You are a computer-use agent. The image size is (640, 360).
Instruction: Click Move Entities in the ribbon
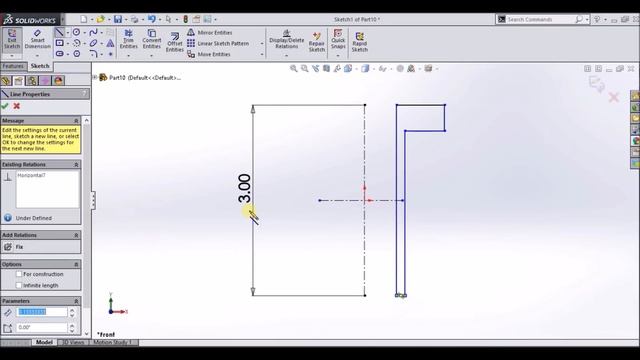(209, 54)
